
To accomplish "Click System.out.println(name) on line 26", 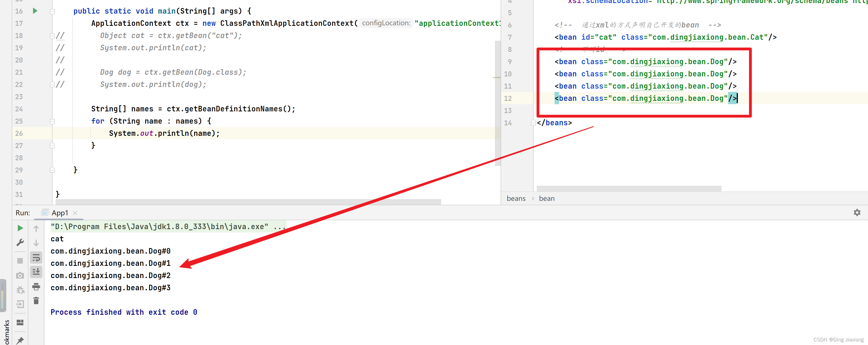I will pyautogui.click(x=164, y=133).
